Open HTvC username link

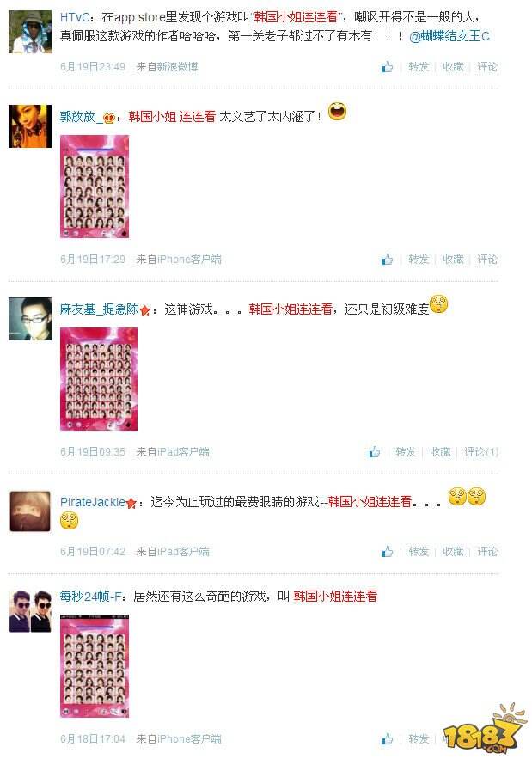pyautogui.click(x=75, y=17)
